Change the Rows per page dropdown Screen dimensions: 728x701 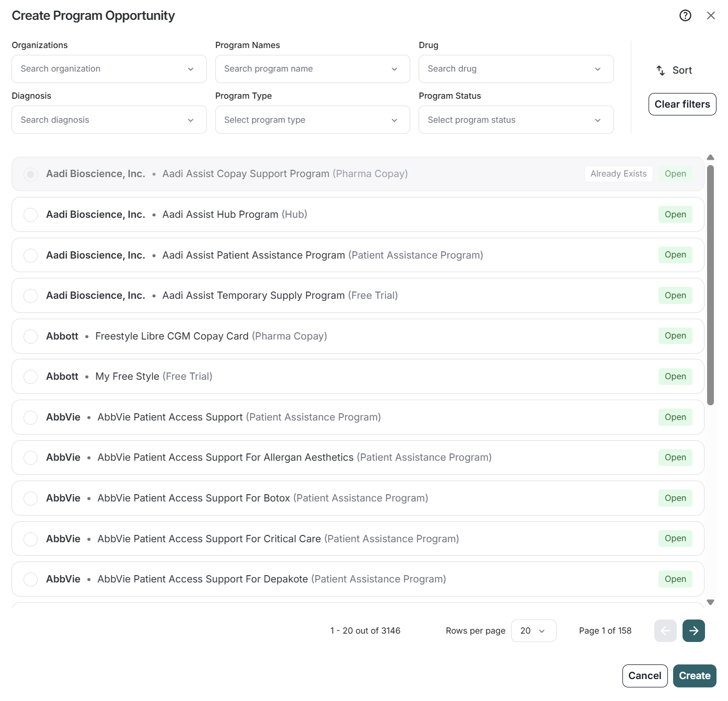pyautogui.click(x=534, y=631)
